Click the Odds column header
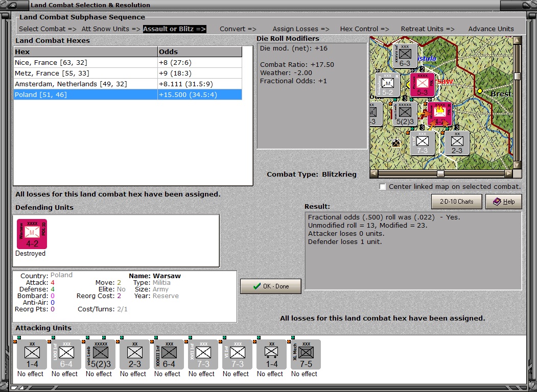The width and height of the screenshot is (537, 392). (200, 52)
